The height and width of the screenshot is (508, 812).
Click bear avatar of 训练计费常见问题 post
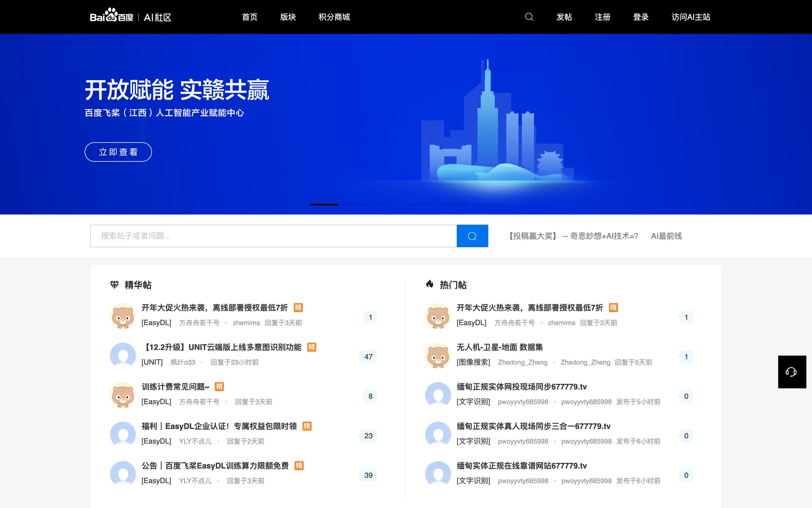(123, 395)
